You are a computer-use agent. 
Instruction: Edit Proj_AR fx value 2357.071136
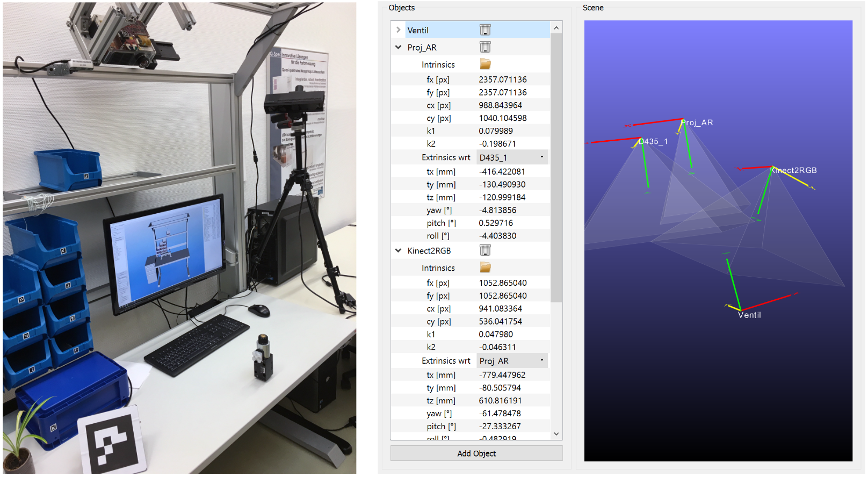[503, 79]
